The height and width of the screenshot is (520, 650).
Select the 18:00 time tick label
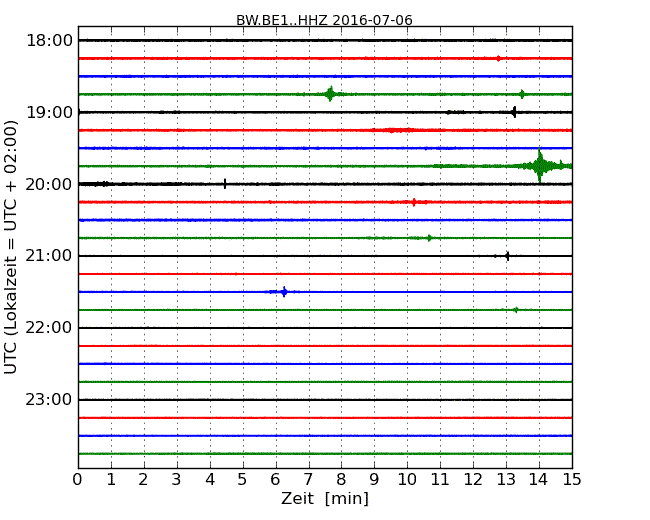(49, 41)
